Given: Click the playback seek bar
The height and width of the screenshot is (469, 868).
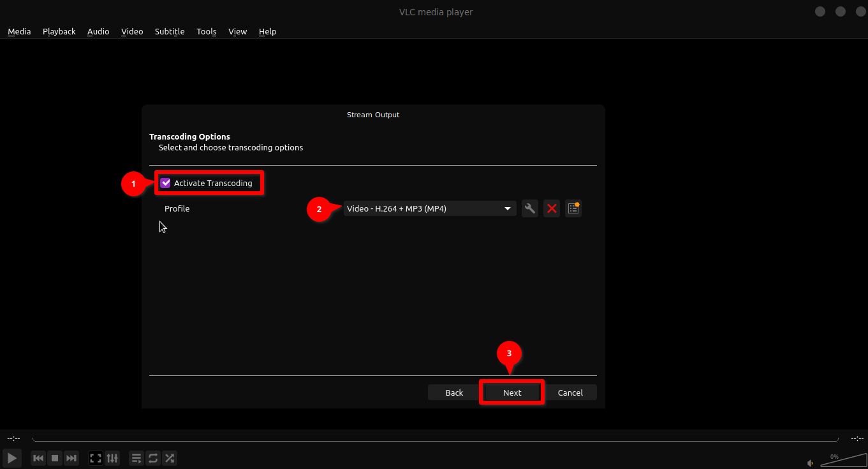Looking at the screenshot, I should tap(435, 439).
